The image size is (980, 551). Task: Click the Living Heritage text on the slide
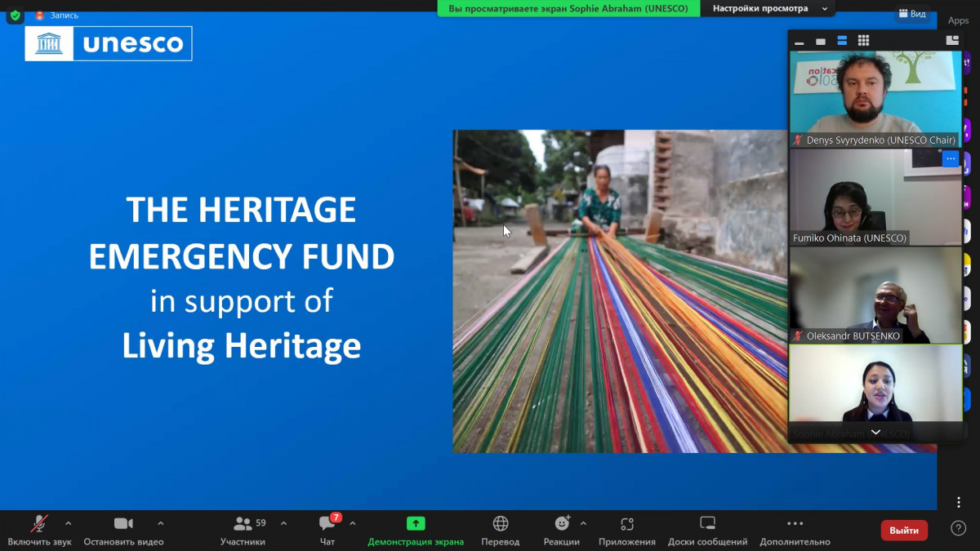point(242,345)
